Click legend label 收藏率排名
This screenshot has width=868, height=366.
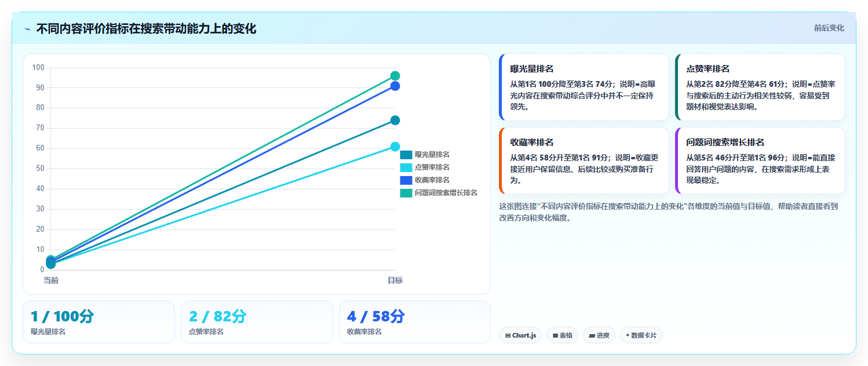point(432,180)
